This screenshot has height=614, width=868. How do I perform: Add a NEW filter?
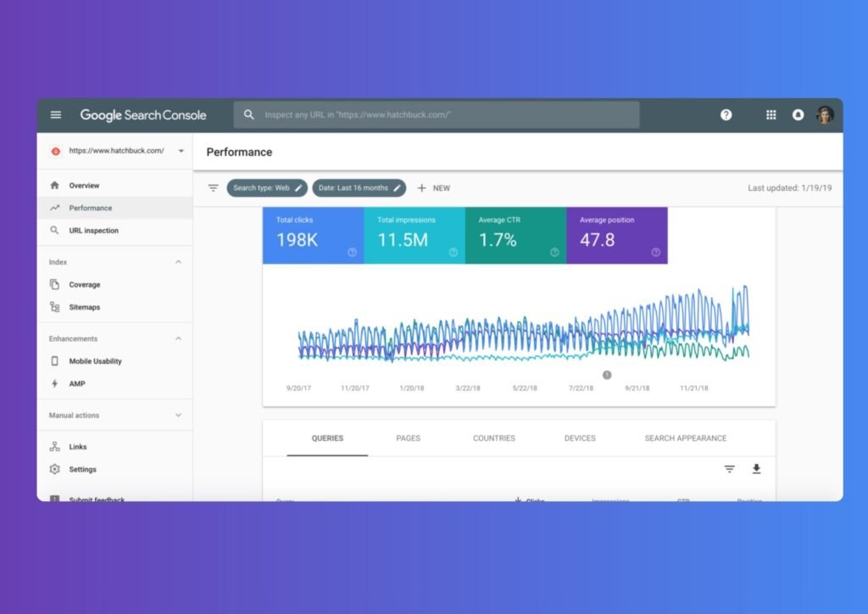pyautogui.click(x=433, y=188)
